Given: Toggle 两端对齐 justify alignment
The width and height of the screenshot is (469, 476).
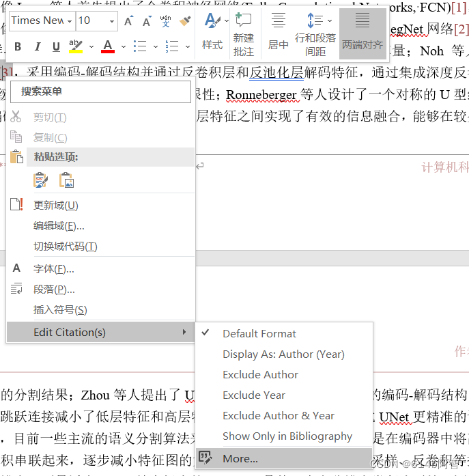Looking at the screenshot, I should coord(363,33).
